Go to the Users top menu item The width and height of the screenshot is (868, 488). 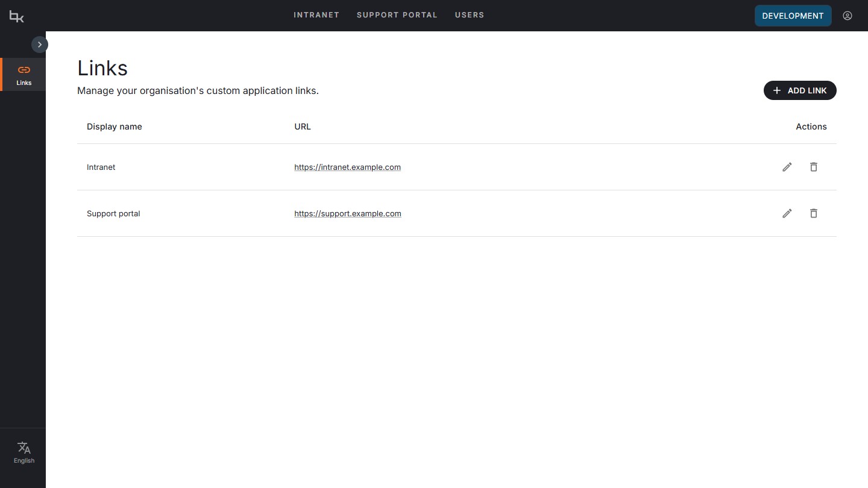click(470, 15)
